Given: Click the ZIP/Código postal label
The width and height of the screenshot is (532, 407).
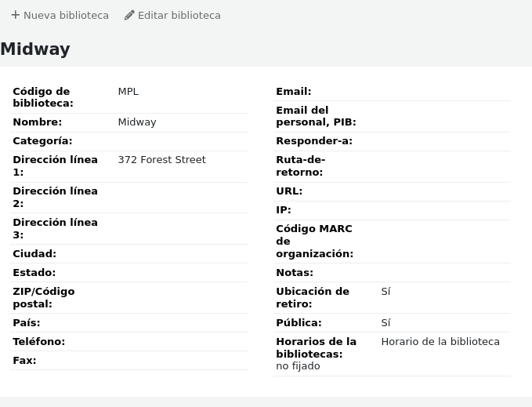Looking at the screenshot, I should click(43, 298).
